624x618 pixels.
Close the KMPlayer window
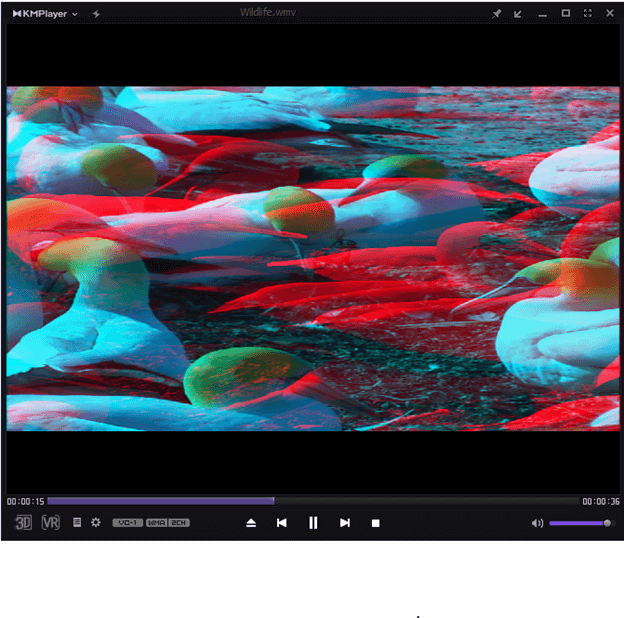click(x=610, y=13)
